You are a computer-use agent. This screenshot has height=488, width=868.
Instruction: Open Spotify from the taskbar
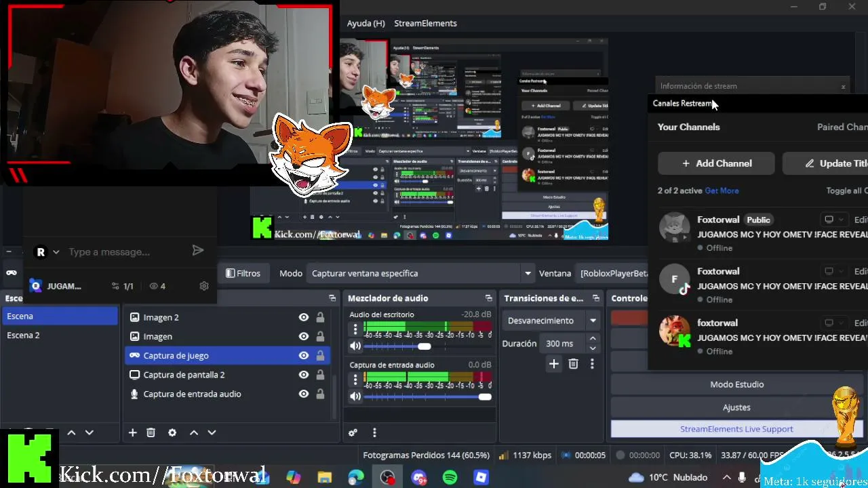pyautogui.click(x=450, y=477)
